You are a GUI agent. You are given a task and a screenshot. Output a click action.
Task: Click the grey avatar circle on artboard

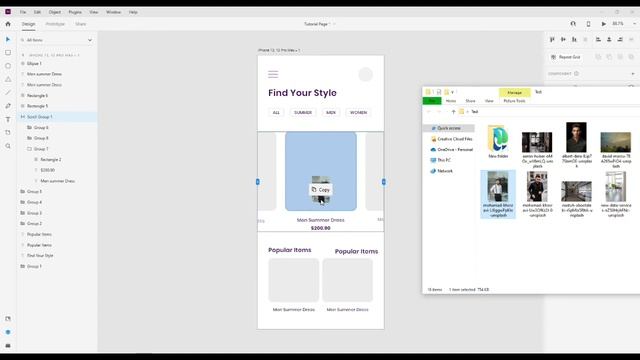point(365,75)
